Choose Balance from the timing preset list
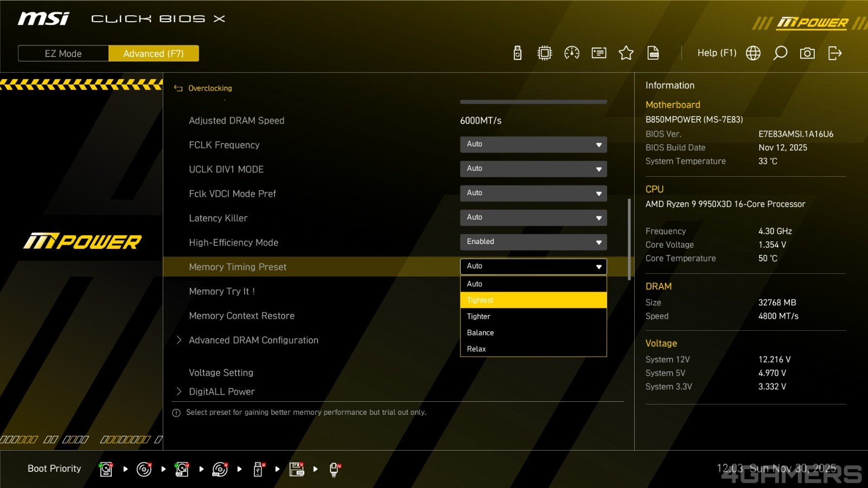868x488 pixels. pos(533,333)
